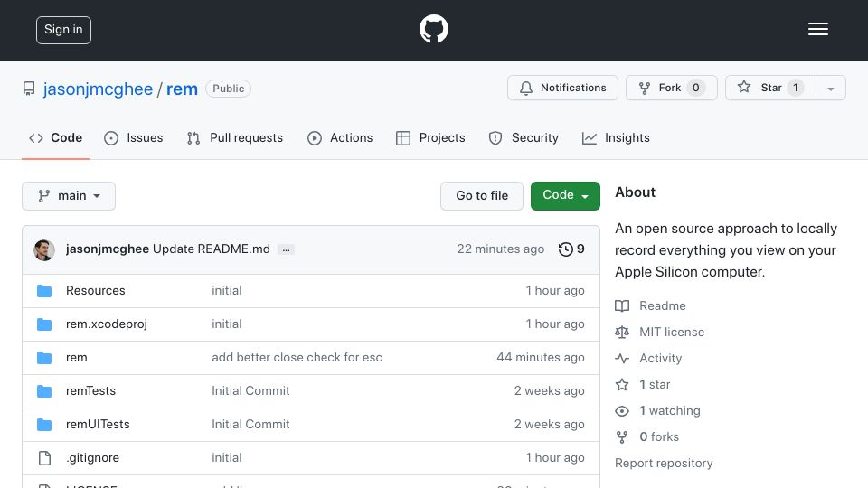868x488 pixels.
Task: Click the Resources folder icon
Action: click(x=44, y=291)
